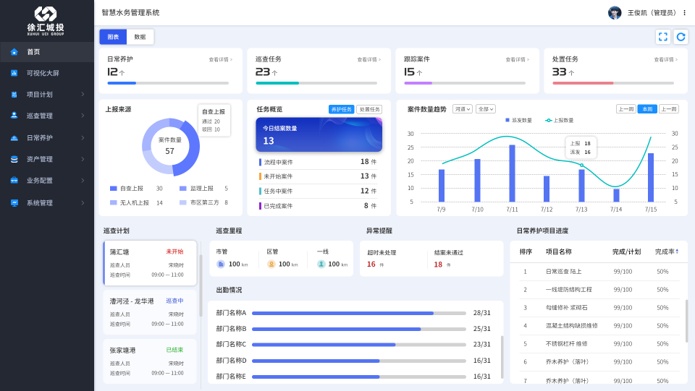Click the 今日结案数量 banner card
Screen dimensions: 695x391
point(319,135)
